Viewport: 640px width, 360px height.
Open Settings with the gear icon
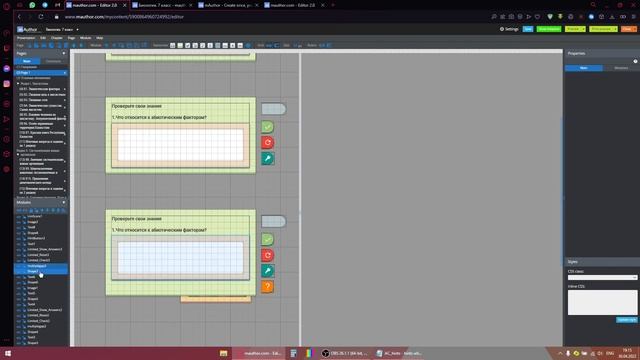point(502,29)
